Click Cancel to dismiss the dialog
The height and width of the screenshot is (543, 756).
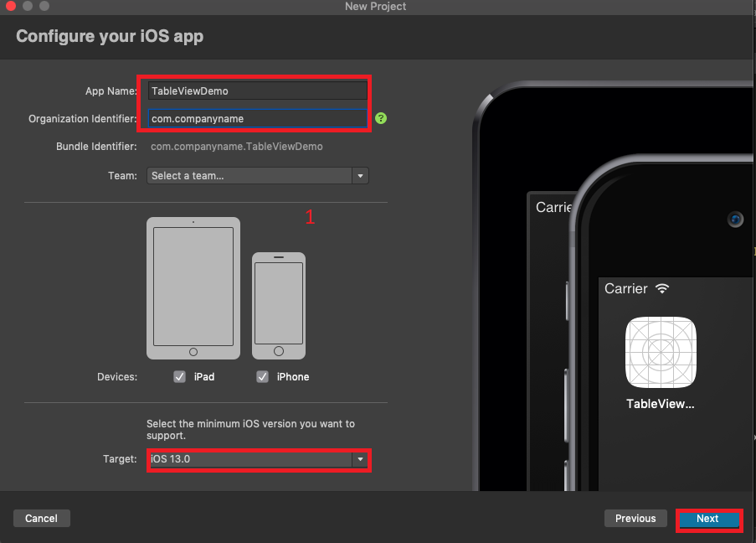point(41,518)
